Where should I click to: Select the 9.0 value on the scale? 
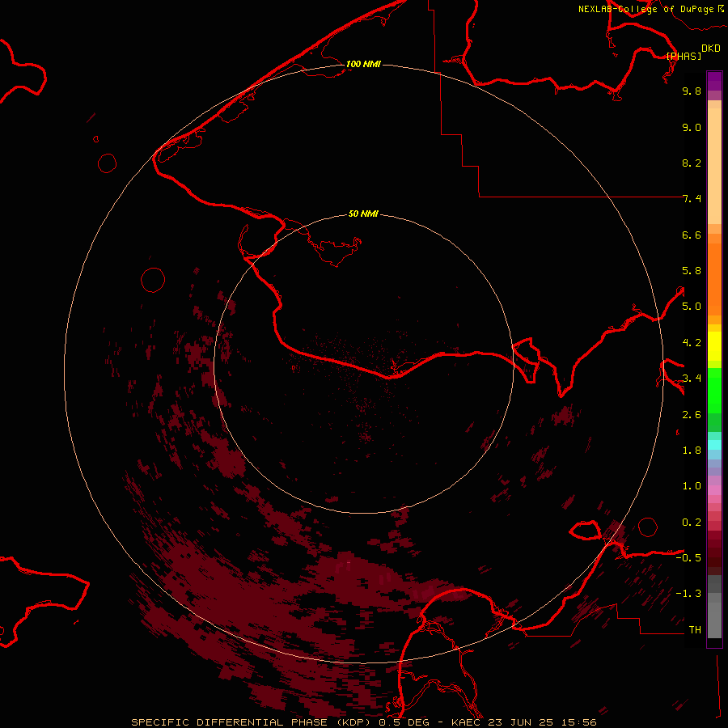click(x=692, y=127)
